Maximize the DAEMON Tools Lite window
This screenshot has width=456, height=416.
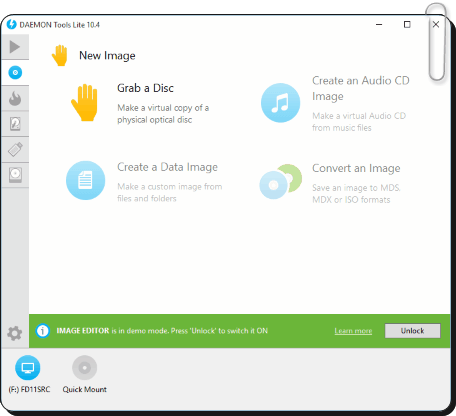(x=407, y=24)
